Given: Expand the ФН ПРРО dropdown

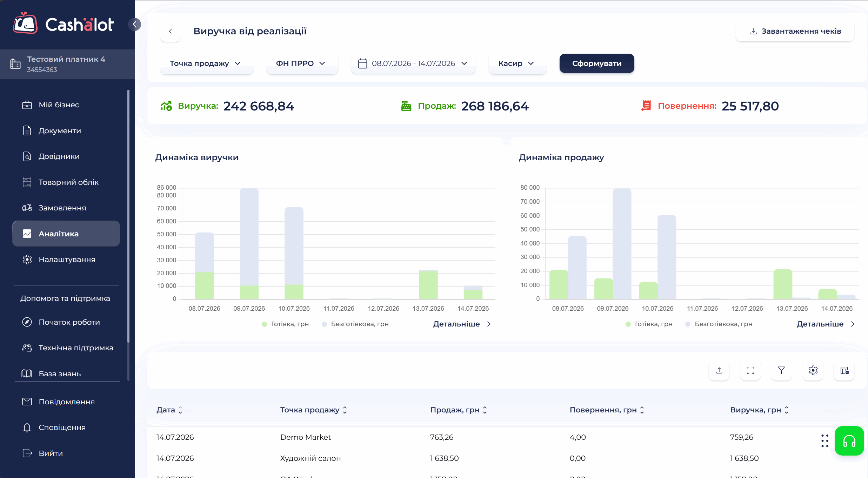Looking at the screenshot, I should click(x=302, y=63).
